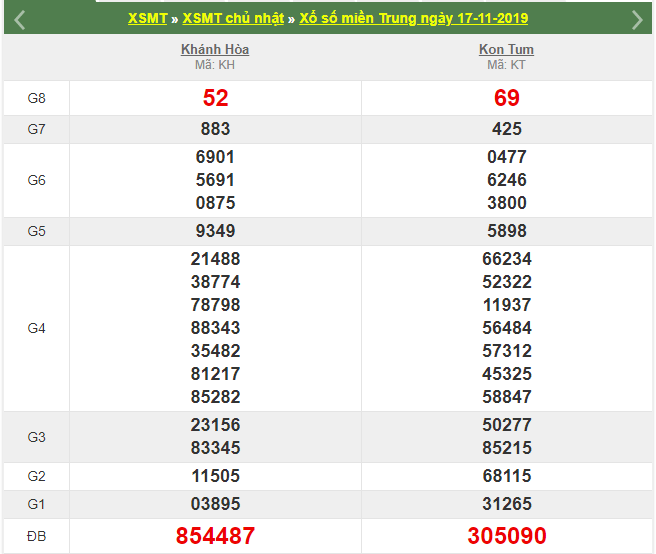This screenshot has width=656, height=554.
Task: Select Khánh Hòa G2 number 11505
Action: tap(215, 476)
